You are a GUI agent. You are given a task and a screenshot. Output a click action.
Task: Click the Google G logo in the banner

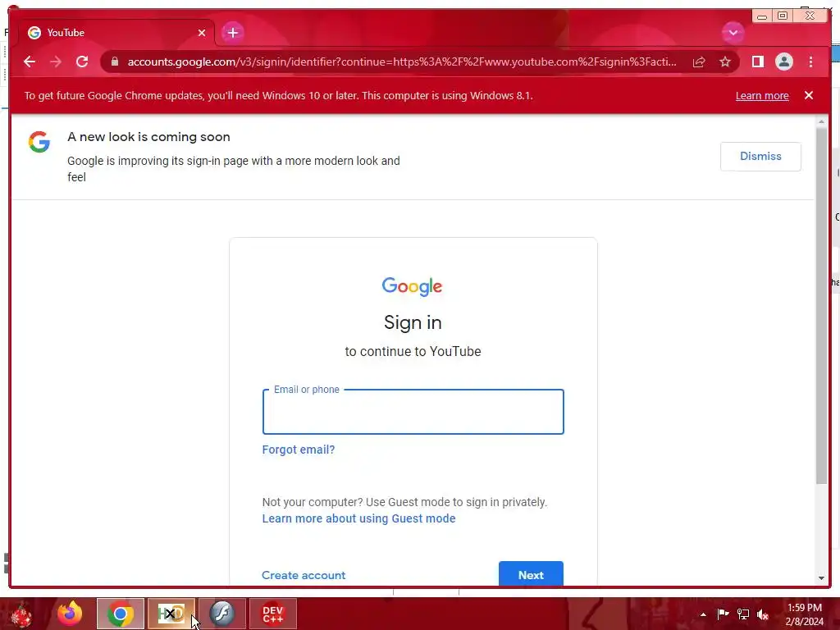[39, 142]
